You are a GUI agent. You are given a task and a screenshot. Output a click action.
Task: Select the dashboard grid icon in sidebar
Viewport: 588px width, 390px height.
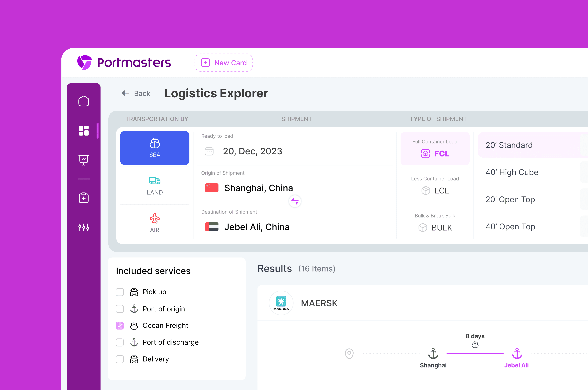point(84,131)
